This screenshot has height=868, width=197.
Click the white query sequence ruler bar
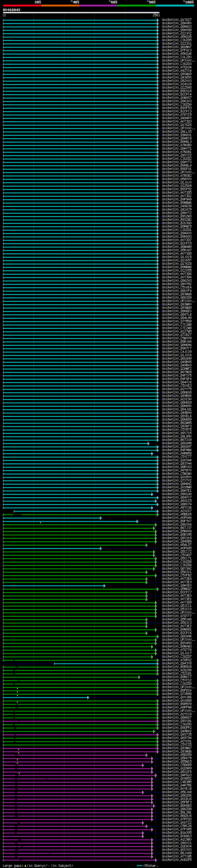pos(81,13)
